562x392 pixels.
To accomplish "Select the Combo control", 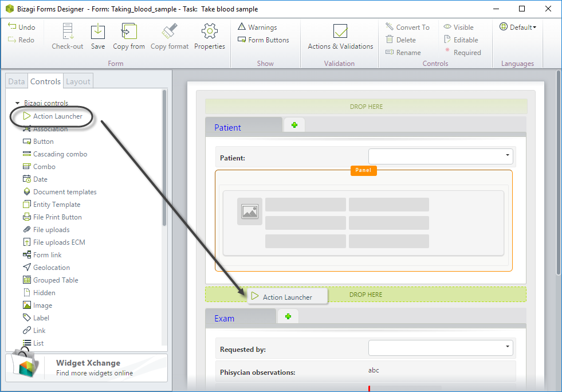I will [39, 166].
